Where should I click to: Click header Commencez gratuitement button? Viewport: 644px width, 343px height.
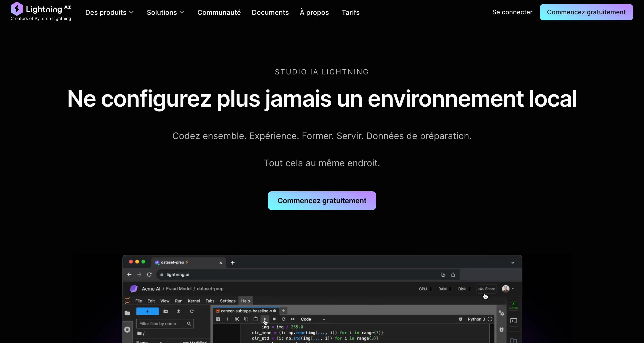pyautogui.click(x=586, y=12)
